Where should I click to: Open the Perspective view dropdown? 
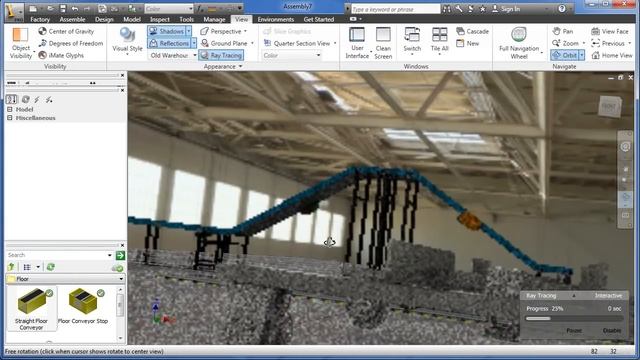coord(224,31)
